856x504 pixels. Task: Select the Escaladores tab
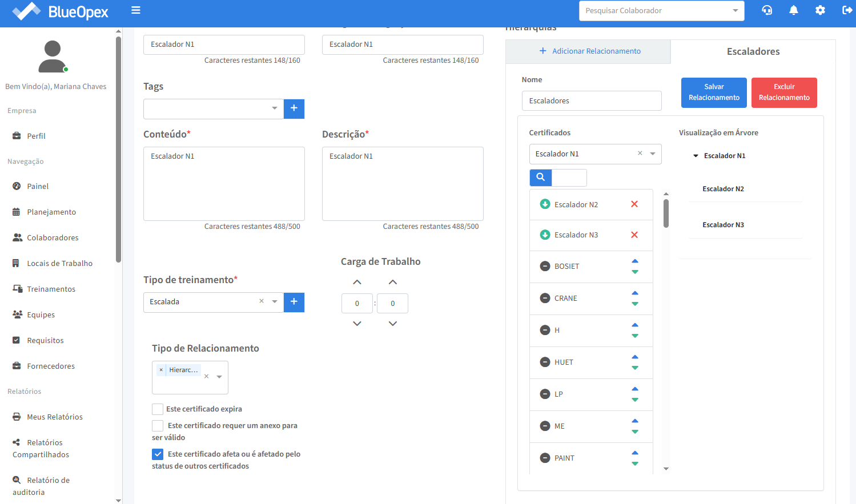pos(753,51)
